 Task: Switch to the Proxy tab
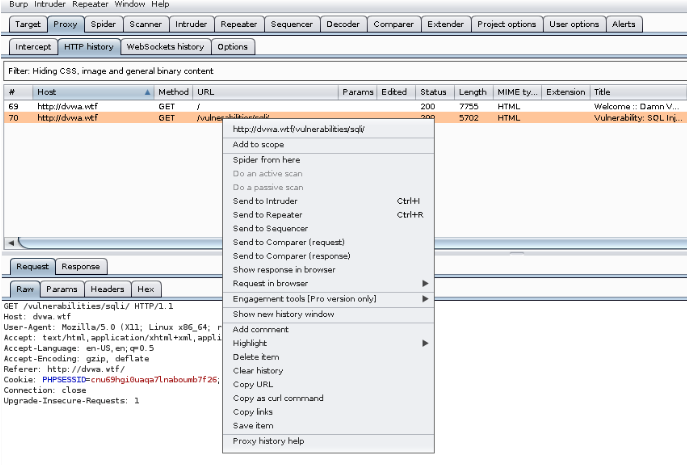pos(65,24)
